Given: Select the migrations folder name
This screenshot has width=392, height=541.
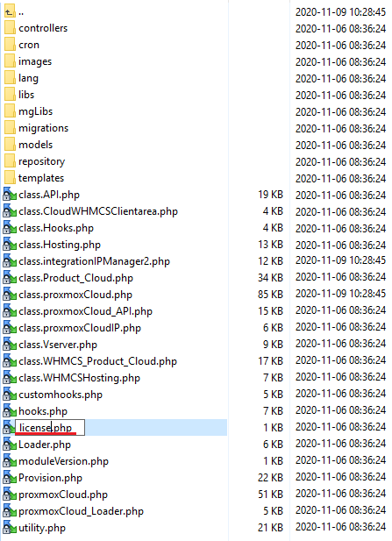Looking at the screenshot, I should [44, 128].
